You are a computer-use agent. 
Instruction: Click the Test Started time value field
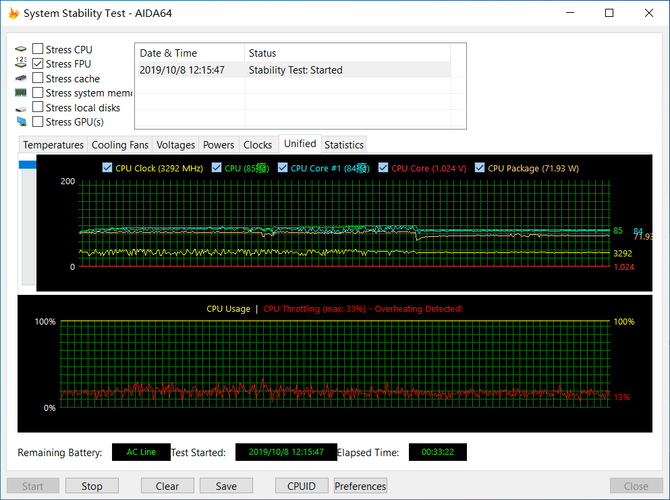pyautogui.click(x=286, y=452)
